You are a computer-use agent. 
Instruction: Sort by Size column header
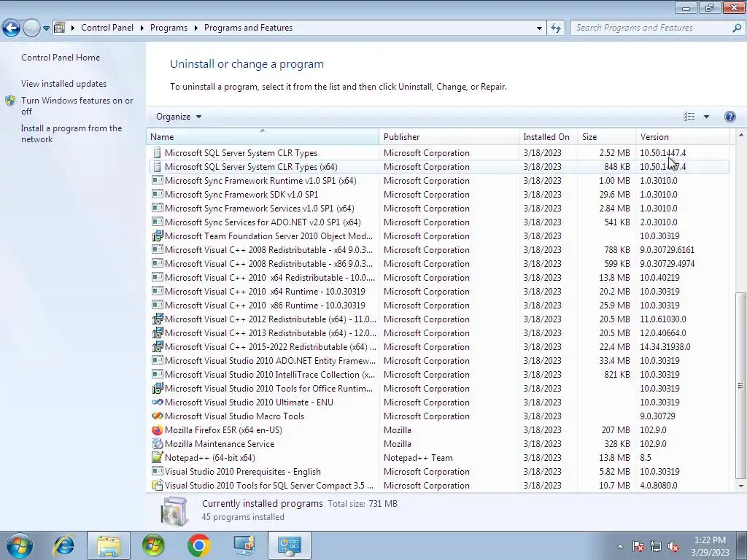point(606,136)
